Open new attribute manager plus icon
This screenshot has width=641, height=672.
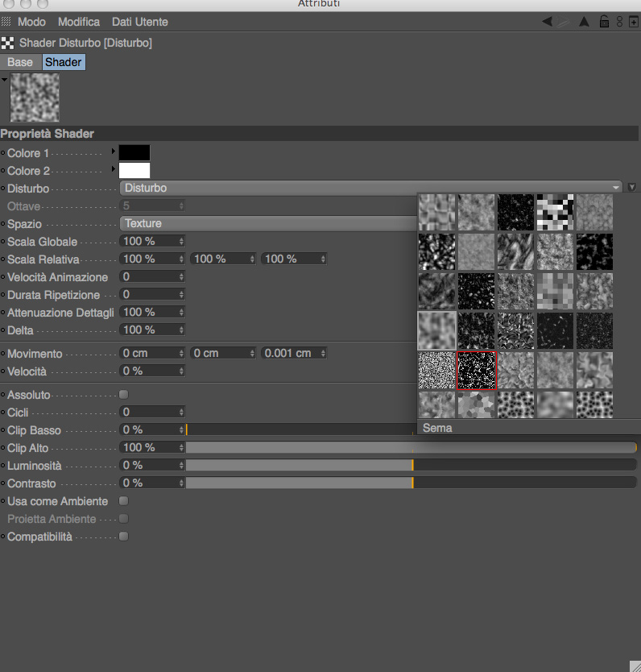click(634, 22)
